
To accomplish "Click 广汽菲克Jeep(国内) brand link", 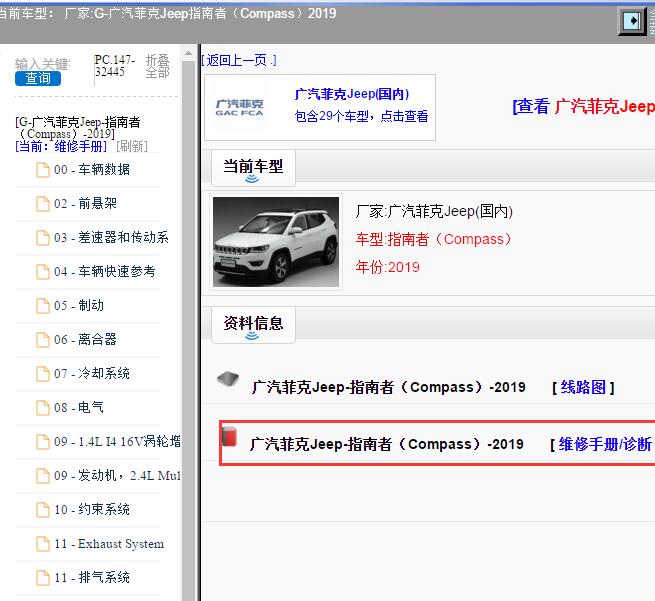I will [352, 94].
